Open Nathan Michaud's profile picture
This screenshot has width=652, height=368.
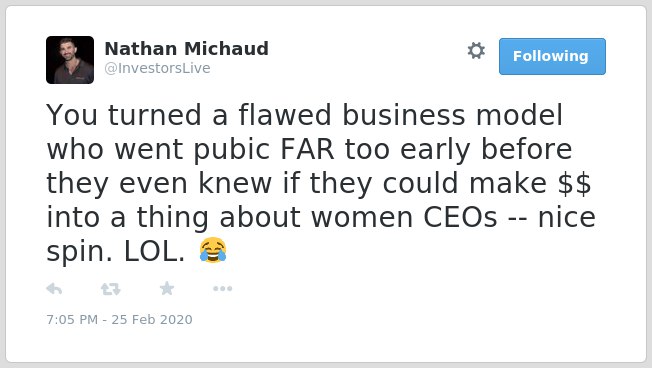(70, 60)
